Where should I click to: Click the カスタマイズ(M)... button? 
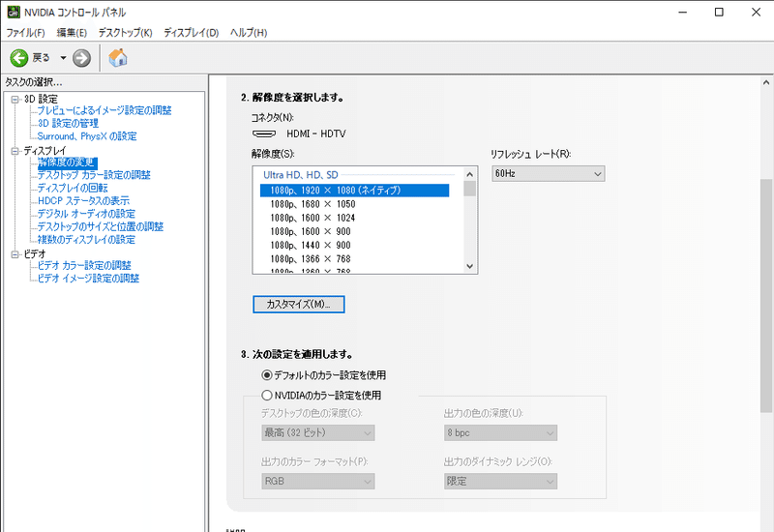tap(299, 305)
